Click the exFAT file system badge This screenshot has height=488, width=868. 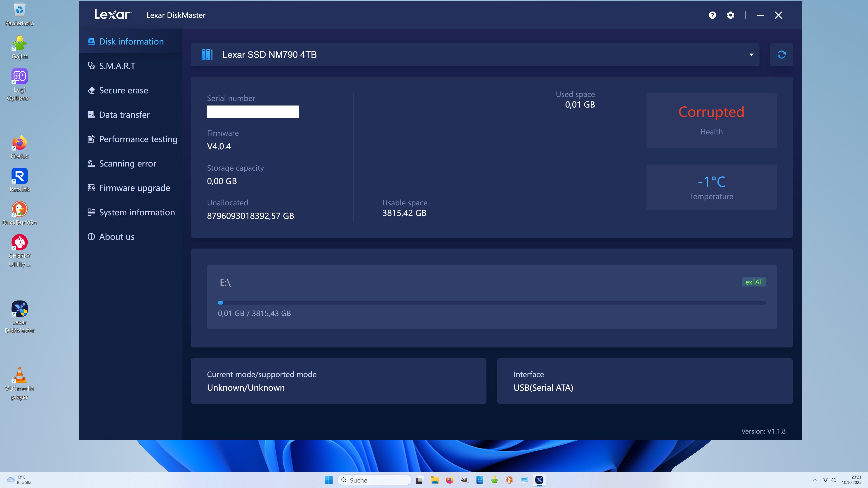(754, 282)
